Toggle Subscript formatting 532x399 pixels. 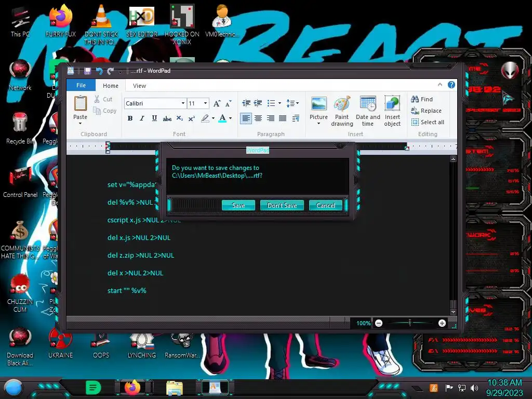tap(179, 118)
